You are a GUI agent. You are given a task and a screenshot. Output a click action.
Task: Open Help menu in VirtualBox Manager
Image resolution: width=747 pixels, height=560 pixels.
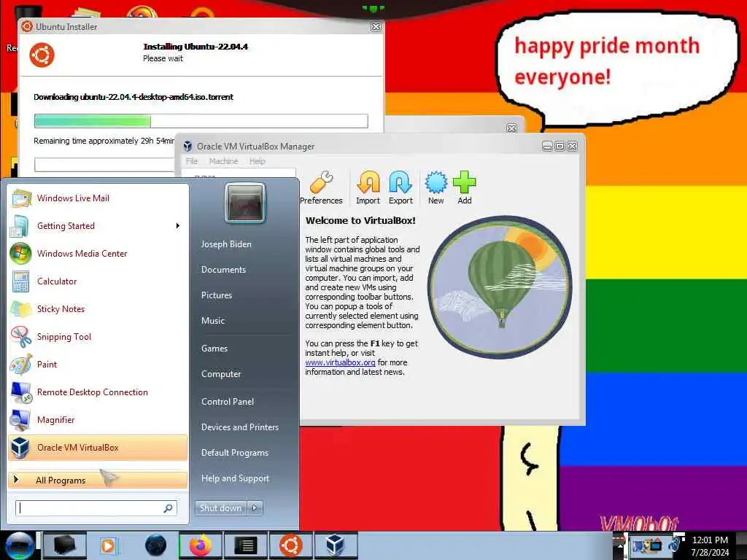258,161
